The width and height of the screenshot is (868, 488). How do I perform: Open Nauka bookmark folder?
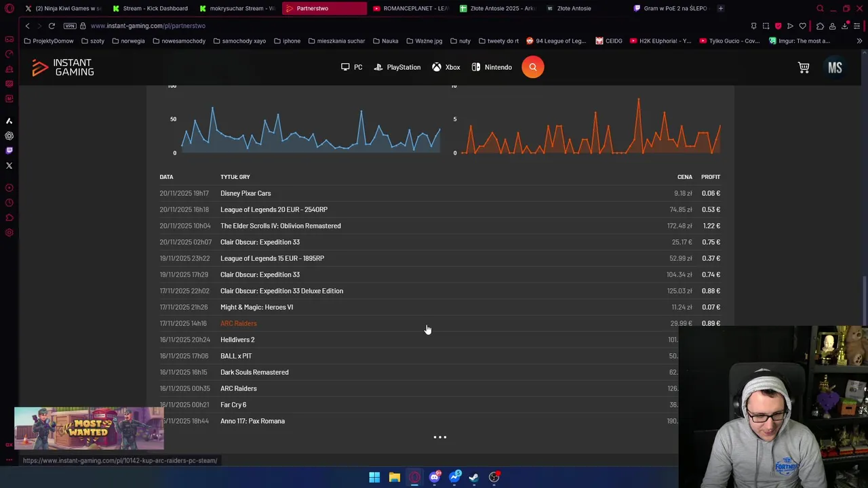[x=385, y=41]
